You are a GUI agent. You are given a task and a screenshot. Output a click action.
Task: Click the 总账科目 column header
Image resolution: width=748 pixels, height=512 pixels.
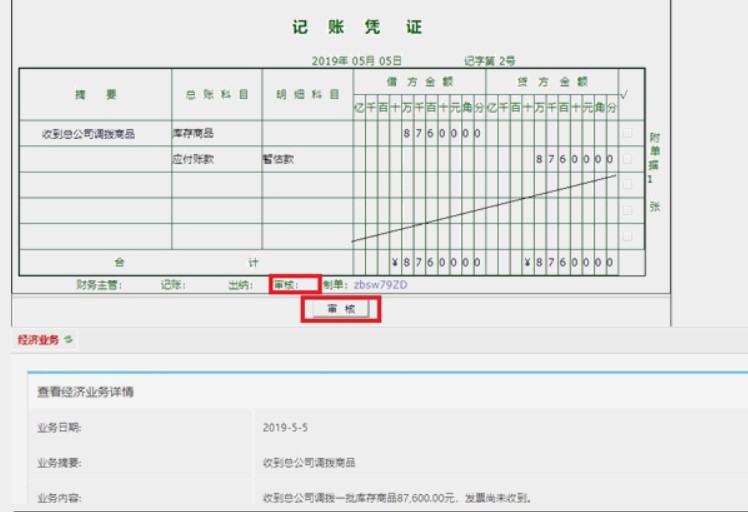point(217,94)
